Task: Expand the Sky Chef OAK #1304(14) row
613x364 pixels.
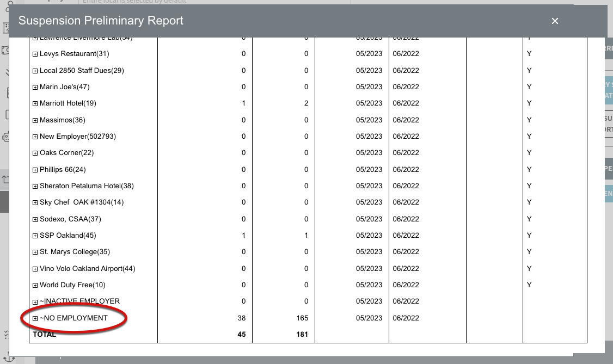Action: (35, 203)
